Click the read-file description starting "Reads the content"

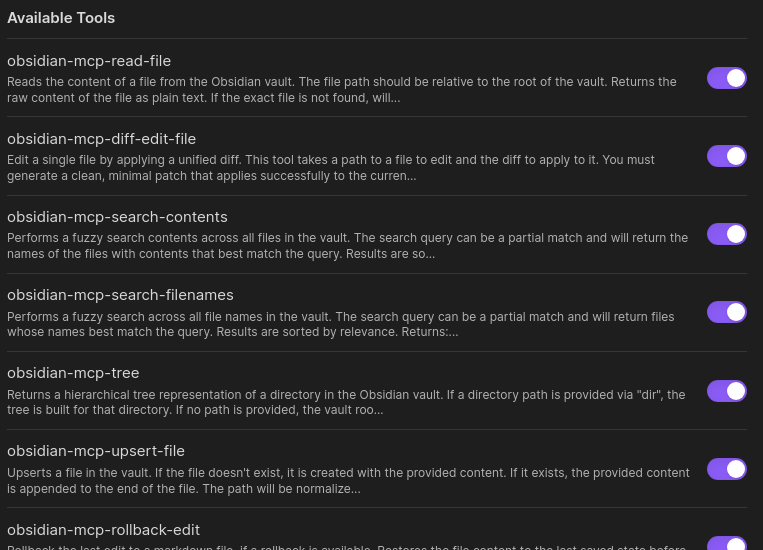point(341,89)
